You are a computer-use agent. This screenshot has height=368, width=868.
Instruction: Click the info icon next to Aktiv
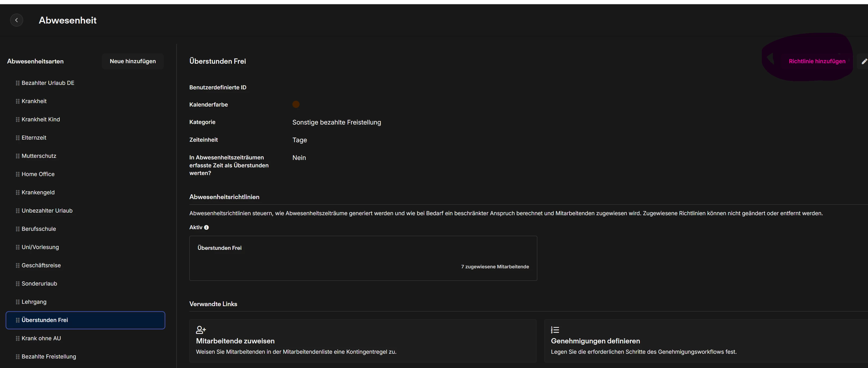coord(207,228)
